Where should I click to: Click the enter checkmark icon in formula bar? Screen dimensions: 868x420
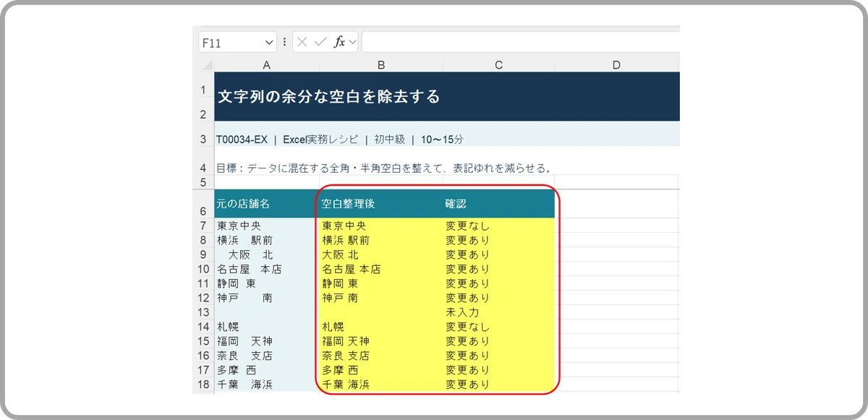(320, 42)
